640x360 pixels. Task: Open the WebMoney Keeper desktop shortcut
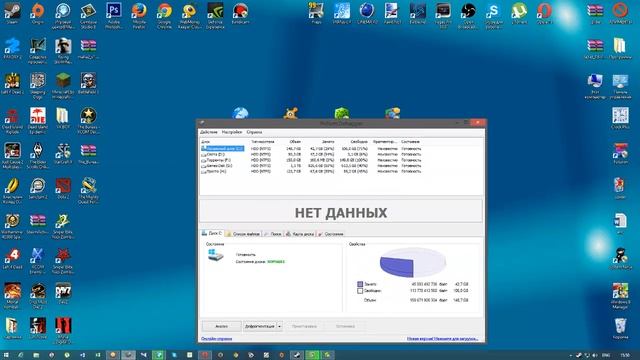click(x=189, y=16)
